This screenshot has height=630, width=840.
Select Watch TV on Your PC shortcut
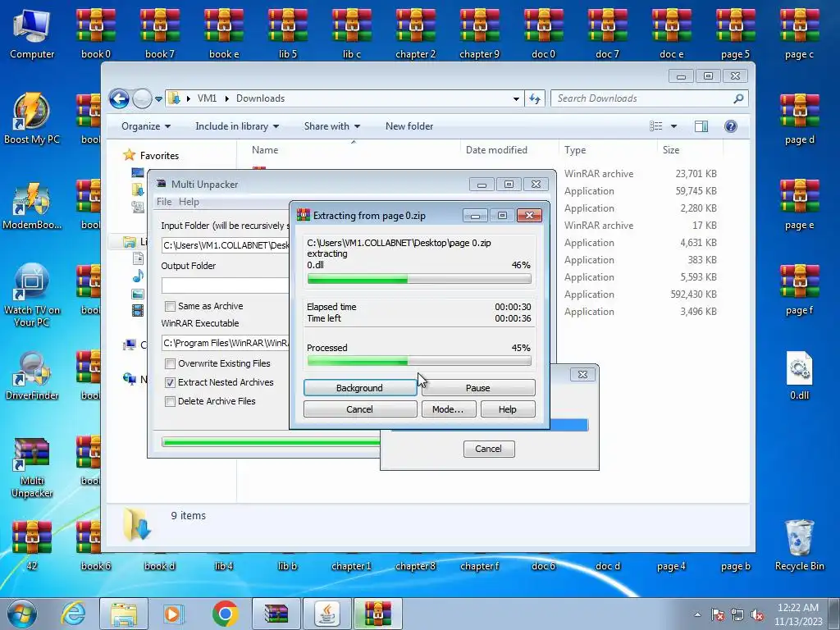32,294
